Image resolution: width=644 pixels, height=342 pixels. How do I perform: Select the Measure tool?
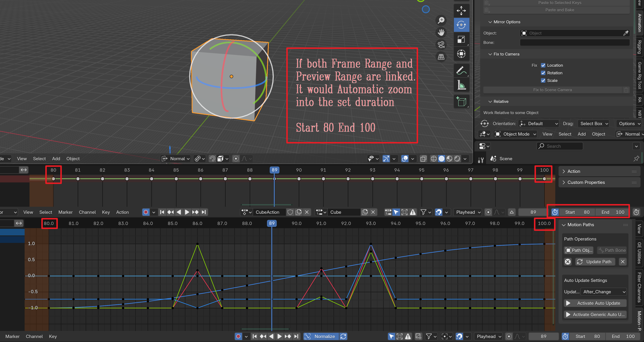point(461,85)
